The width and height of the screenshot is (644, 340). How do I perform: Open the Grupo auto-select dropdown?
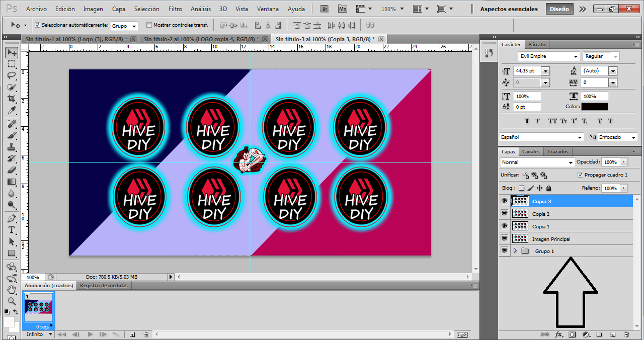click(x=124, y=26)
